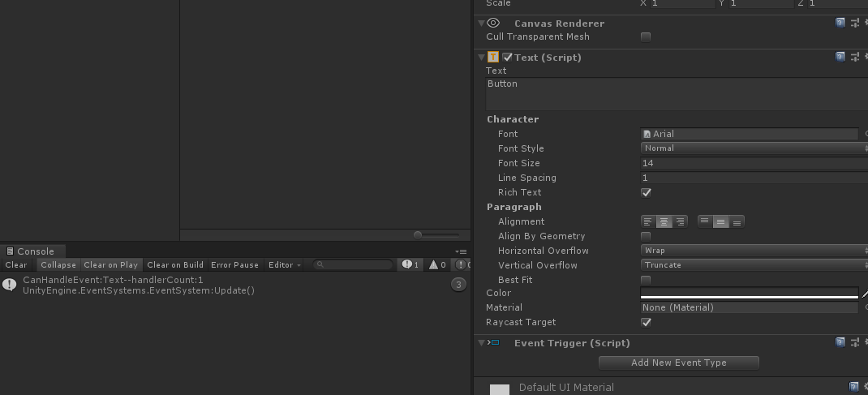The width and height of the screenshot is (868, 395).
Task: Open preset selector for Text (Script)
Action: click(855, 57)
